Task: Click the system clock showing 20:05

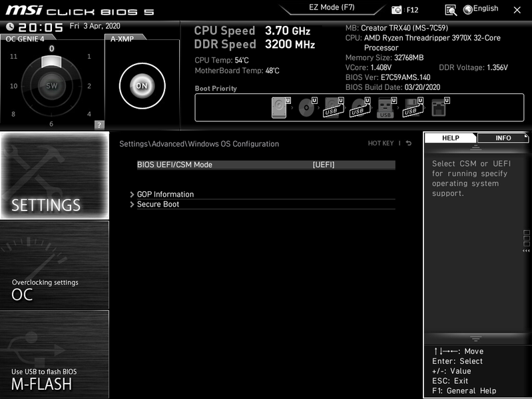Action: [x=40, y=27]
